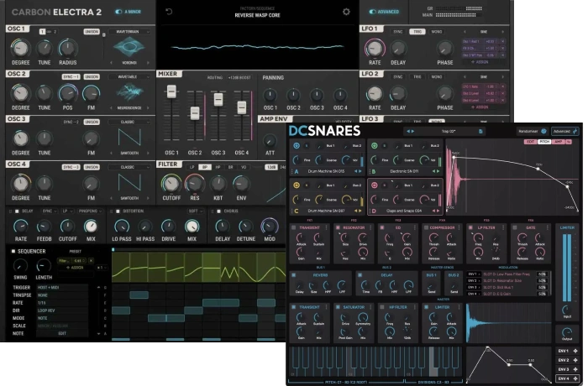Step sequencer note list down arrow

[98, 333]
